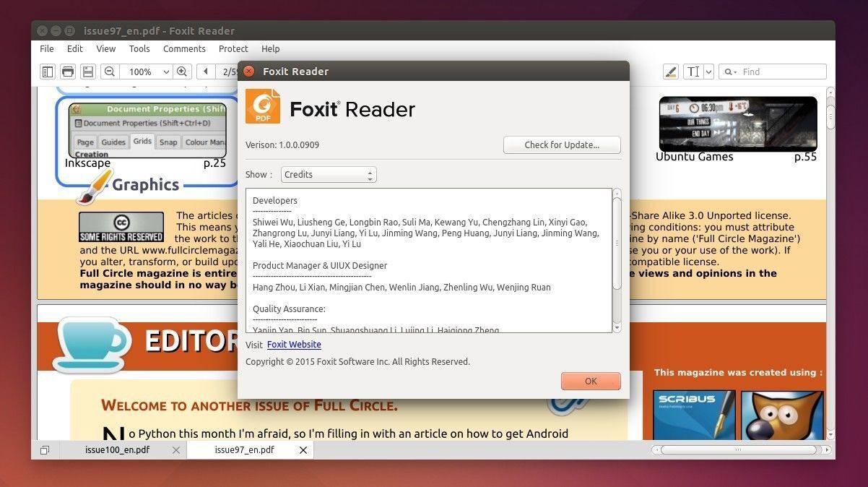Viewport: 868px width, 487px height.
Task: Click the Check for Update button
Action: point(561,145)
